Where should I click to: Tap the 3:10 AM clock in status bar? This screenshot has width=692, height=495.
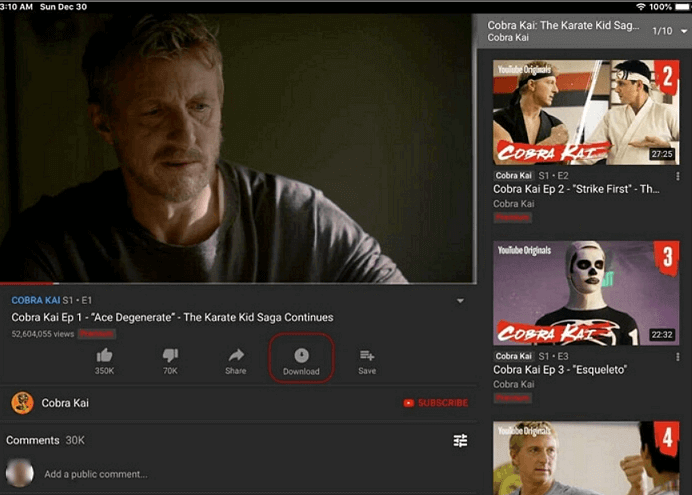coord(16,7)
